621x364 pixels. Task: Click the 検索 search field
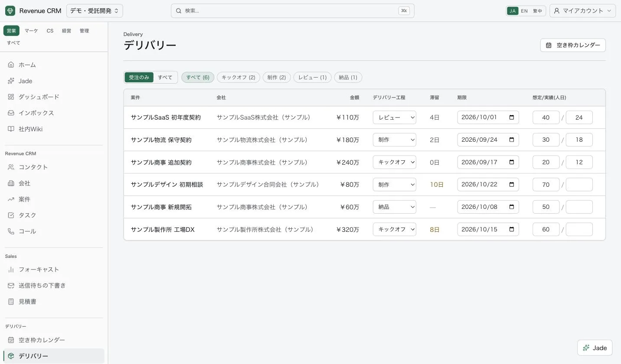293,11
